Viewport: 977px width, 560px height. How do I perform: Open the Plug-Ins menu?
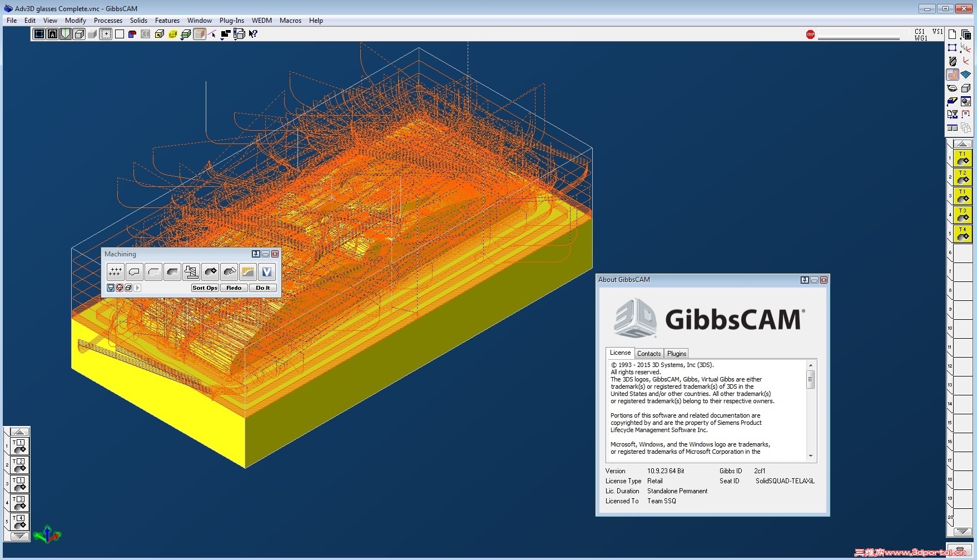pyautogui.click(x=231, y=21)
